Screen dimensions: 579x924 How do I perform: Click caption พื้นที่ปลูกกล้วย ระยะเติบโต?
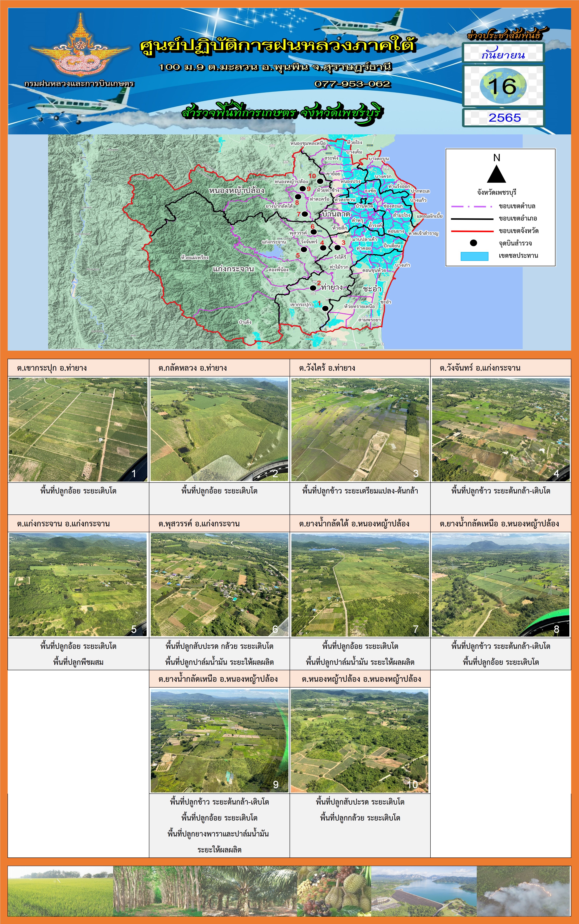pos(360,818)
